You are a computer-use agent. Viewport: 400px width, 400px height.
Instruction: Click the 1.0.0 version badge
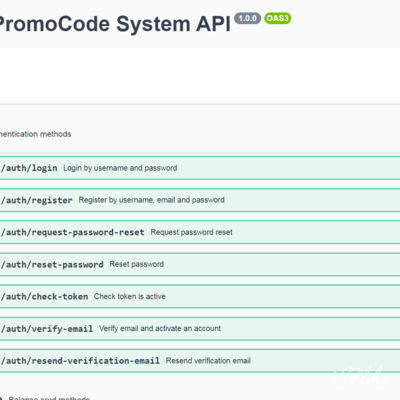pyautogui.click(x=247, y=18)
